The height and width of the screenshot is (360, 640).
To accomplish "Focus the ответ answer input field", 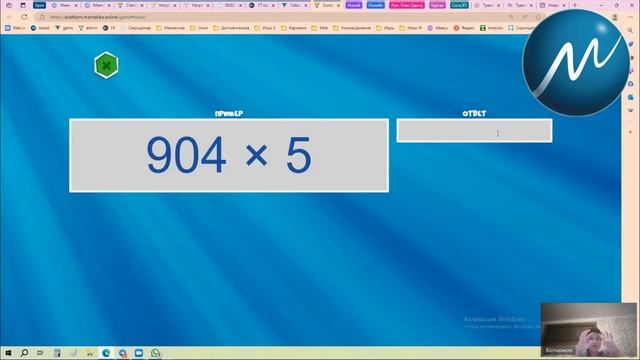I will point(474,131).
